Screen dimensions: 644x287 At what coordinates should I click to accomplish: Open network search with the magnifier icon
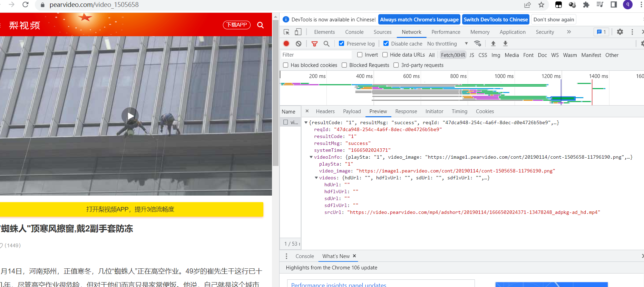326,43
